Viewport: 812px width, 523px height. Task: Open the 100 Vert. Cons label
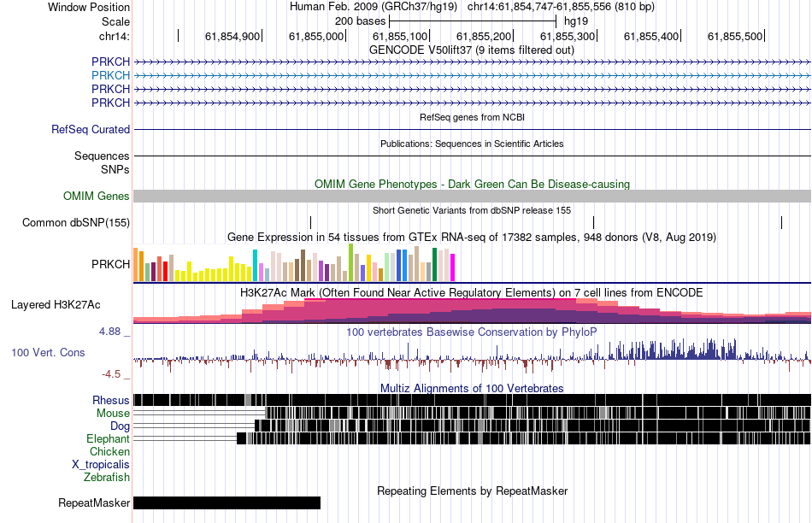pyautogui.click(x=48, y=353)
